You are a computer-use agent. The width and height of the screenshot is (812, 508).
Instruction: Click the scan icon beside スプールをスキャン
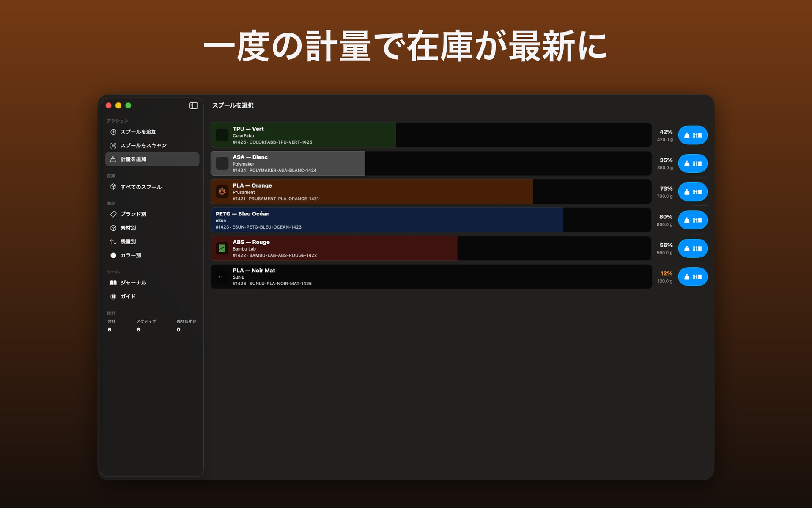(113, 146)
